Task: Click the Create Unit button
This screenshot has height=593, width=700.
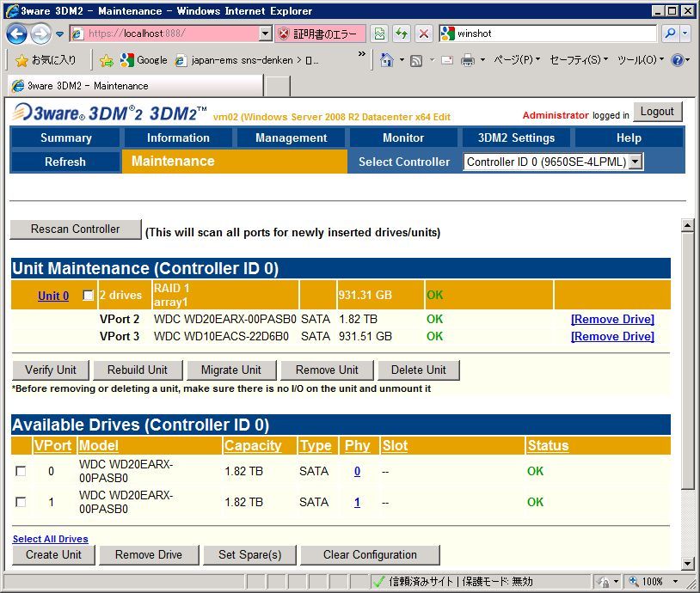Action: 53,554
